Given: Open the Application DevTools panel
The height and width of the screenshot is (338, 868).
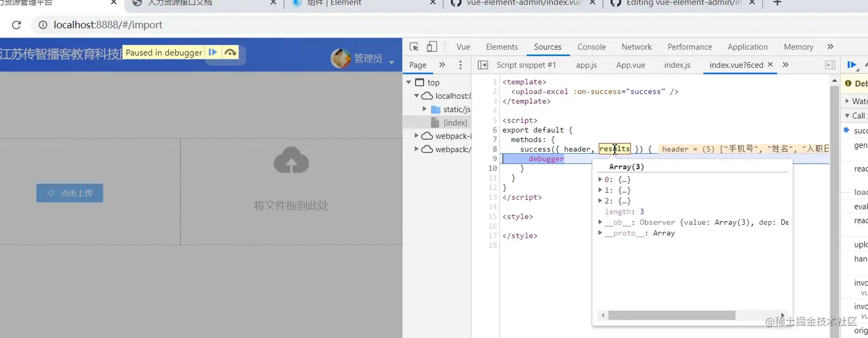Looking at the screenshot, I should coord(747,47).
